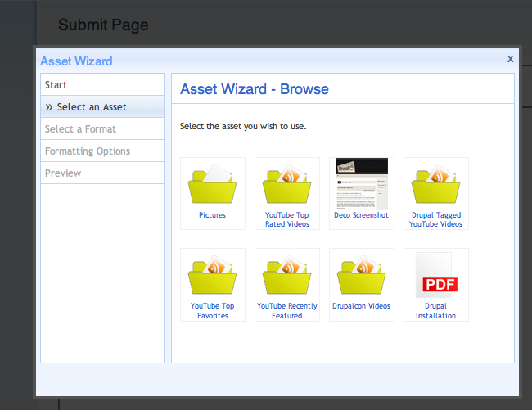Click the YouTube Top Rated Videos label
Screen dimensions: 532x410
(x=287, y=219)
